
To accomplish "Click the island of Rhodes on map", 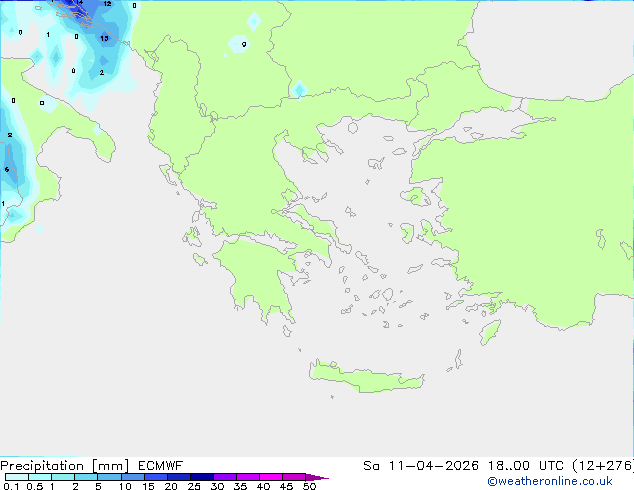I will click(490, 332).
